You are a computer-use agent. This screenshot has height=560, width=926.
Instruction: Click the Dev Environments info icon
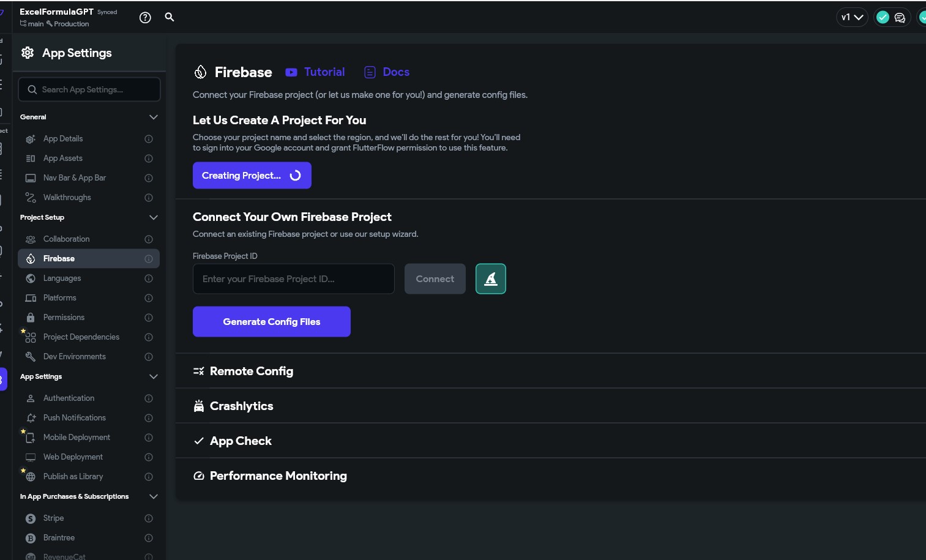pos(149,357)
